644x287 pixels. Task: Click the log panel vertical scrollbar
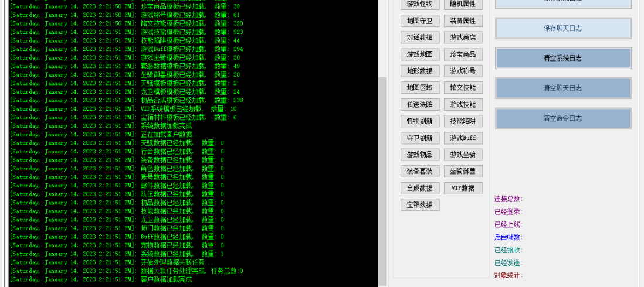[382, 176]
